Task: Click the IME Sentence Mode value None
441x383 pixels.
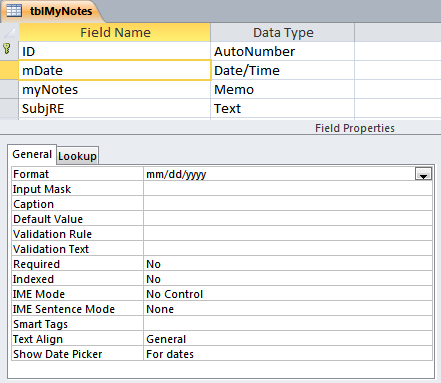Action: [x=288, y=309]
